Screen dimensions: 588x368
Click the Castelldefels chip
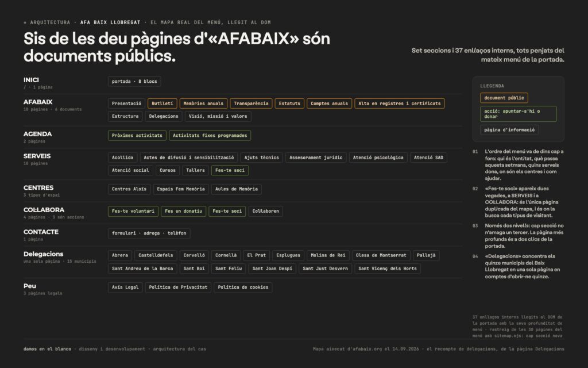pyautogui.click(x=156, y=256)
